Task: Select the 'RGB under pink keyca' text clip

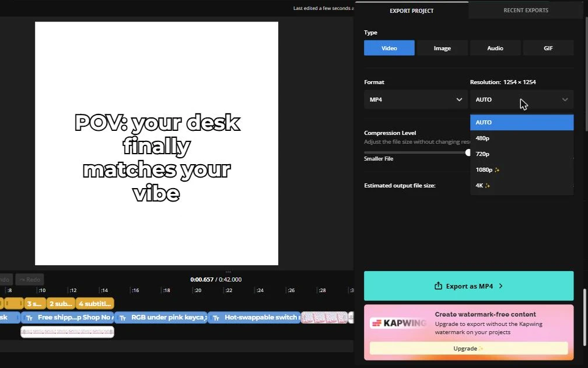Action: point(161,317)
